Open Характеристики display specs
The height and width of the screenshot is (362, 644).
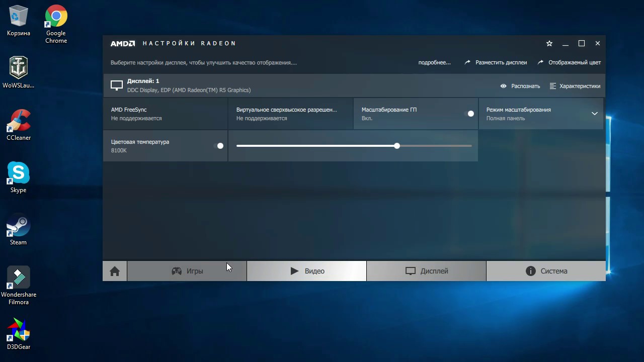(575, 86)
